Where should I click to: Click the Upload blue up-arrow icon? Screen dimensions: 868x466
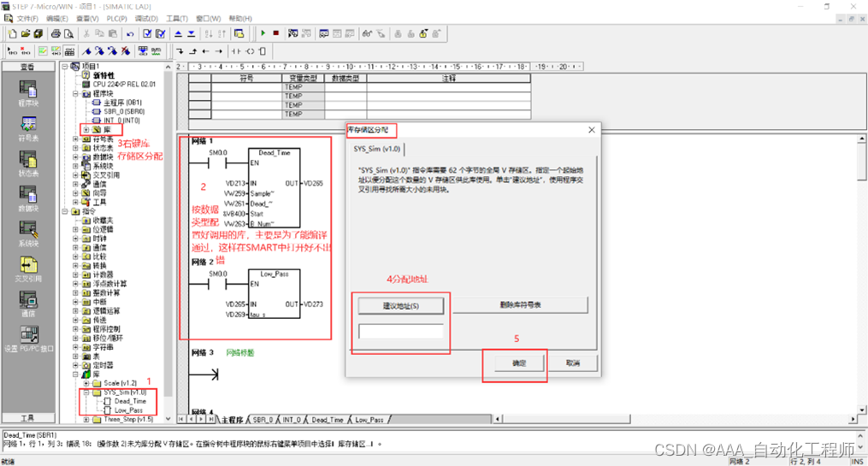pos(178,33)
